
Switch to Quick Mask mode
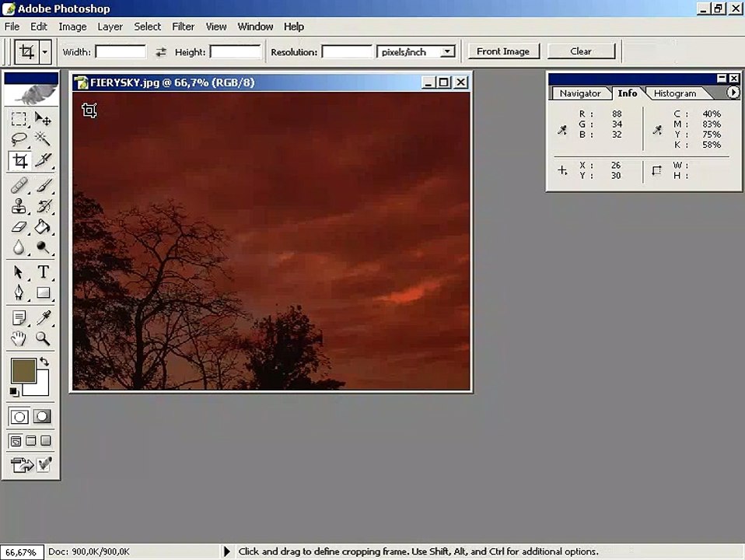pyautogui.click(x=42, y=417)
